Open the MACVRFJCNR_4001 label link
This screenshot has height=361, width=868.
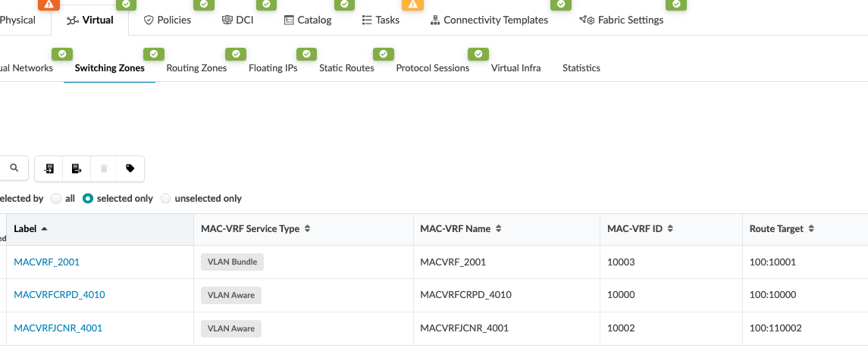pos(58,328)
